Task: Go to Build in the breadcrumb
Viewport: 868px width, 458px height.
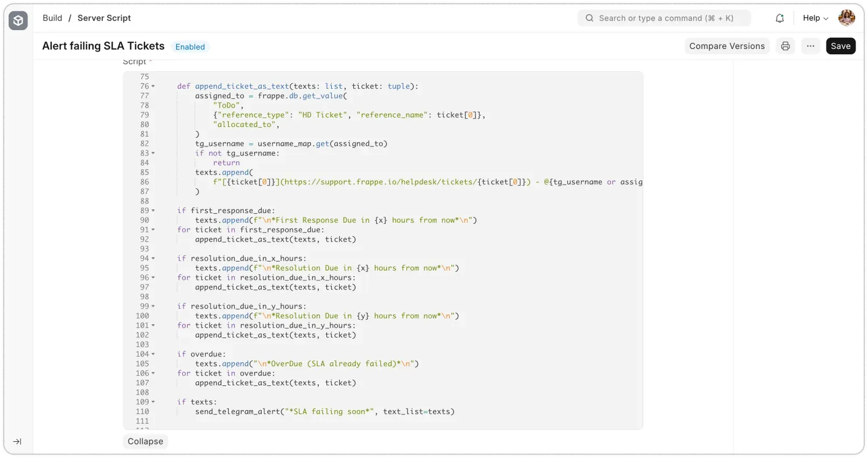Action: click(x=52, y=18)
